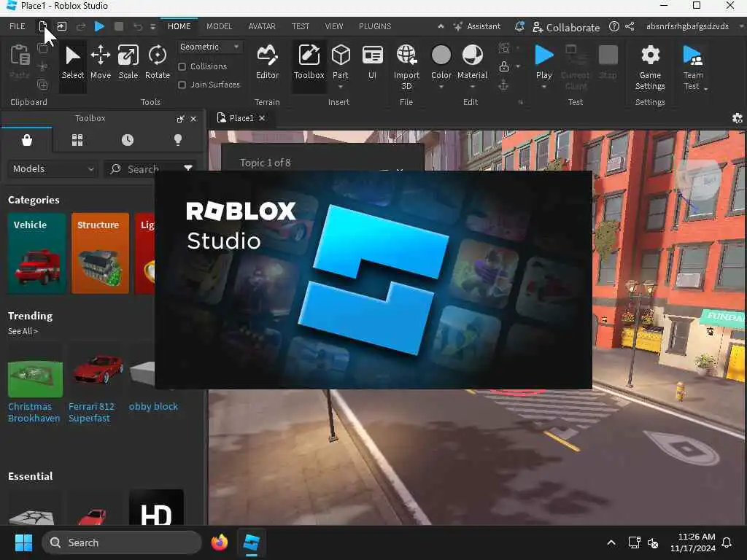The image size is (747, 560).
Task: Select the Select tool
Action: click(x=72, y=63)
